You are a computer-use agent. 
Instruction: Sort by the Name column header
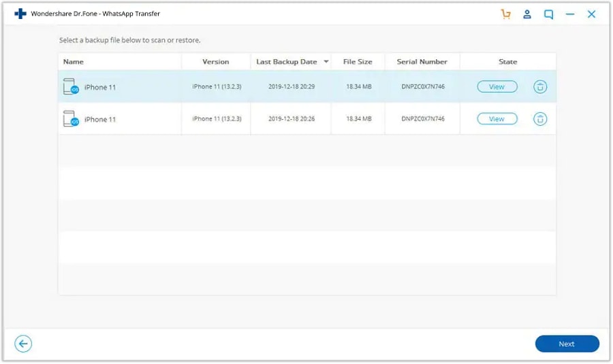pyautogui.click(x=74, y=62)
